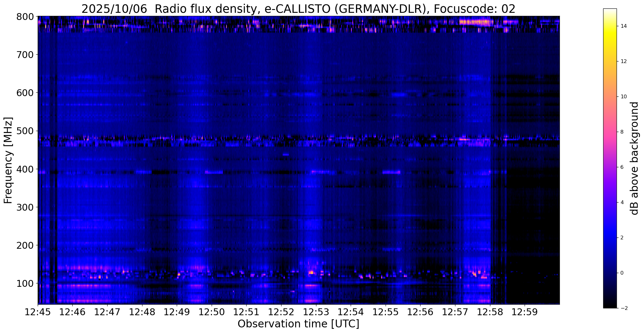
Task: Click the colorbar tick label 14
Action: pyautogui.click(x=624, y=26)
